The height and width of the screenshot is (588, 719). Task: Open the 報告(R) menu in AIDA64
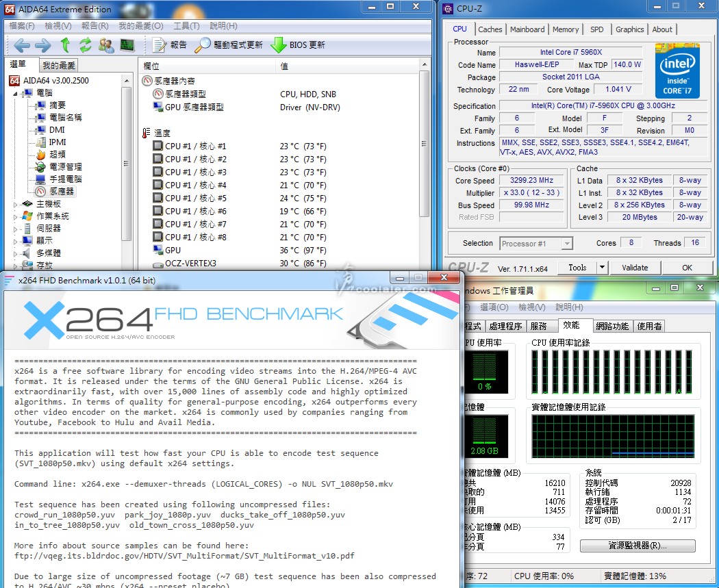coord(95,25)
